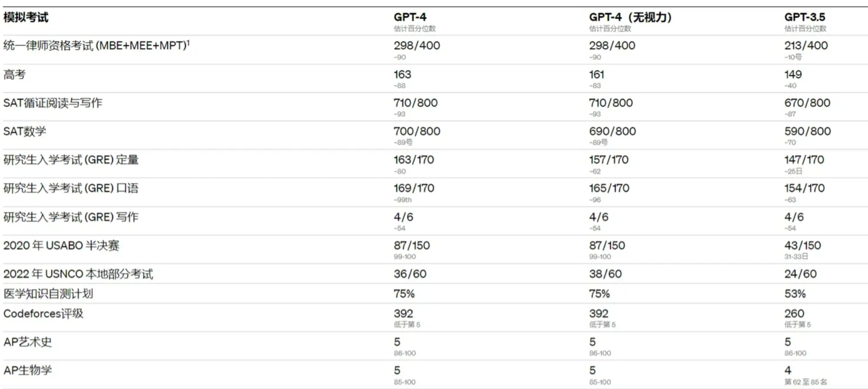The image size is (868, 389).
Task: Click the 研究生入学考试 (GRE) 口语 label
Action: [x=71, y=188]
